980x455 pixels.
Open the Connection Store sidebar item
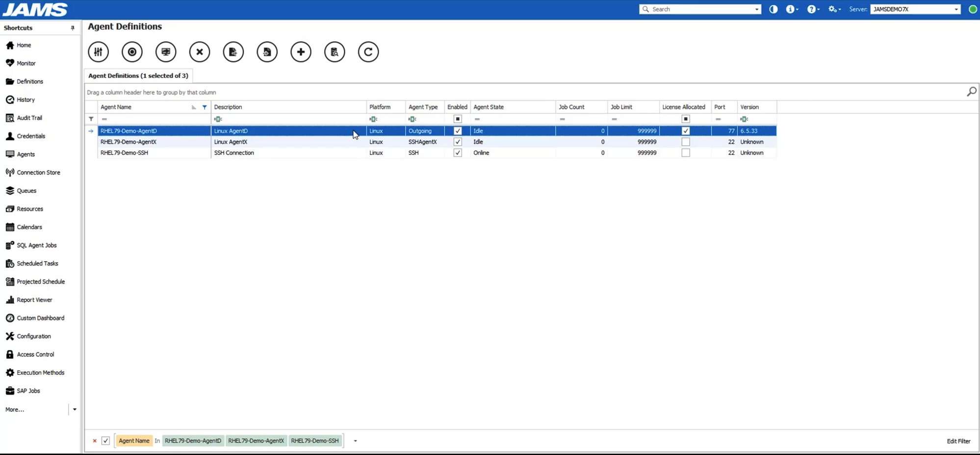point(38,172)
